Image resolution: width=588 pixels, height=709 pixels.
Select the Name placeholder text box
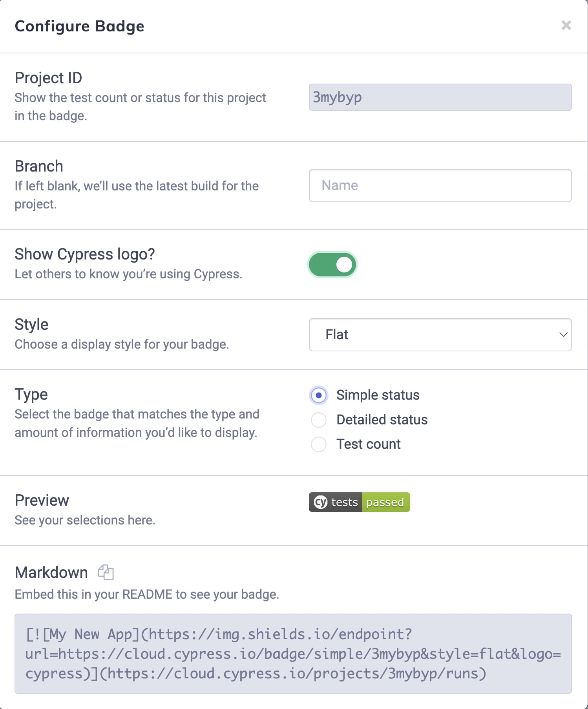tap(440, 185)
